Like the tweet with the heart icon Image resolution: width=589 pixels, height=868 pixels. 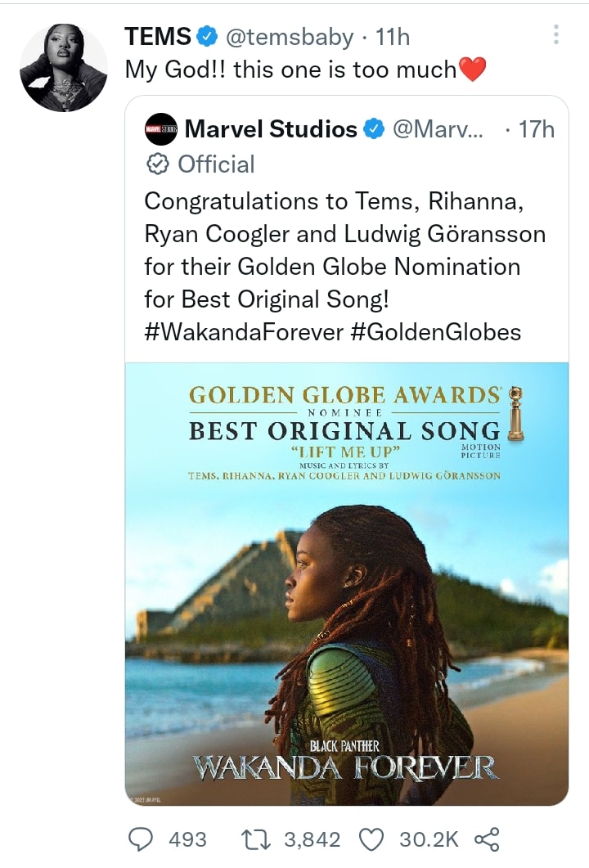372,839
